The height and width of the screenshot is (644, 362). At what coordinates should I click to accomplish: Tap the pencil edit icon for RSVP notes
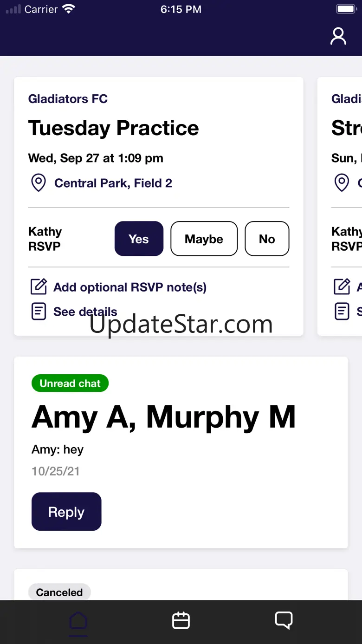point(39,287)
